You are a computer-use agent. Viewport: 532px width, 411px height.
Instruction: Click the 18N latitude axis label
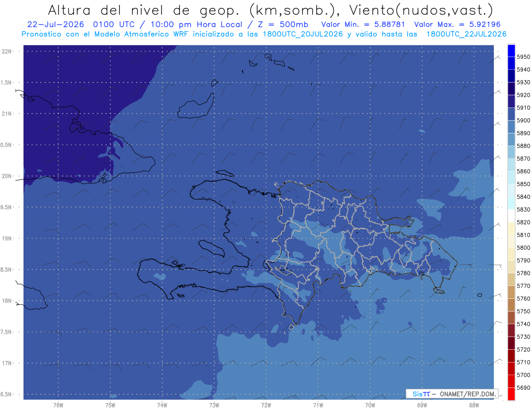pos(8,301)
